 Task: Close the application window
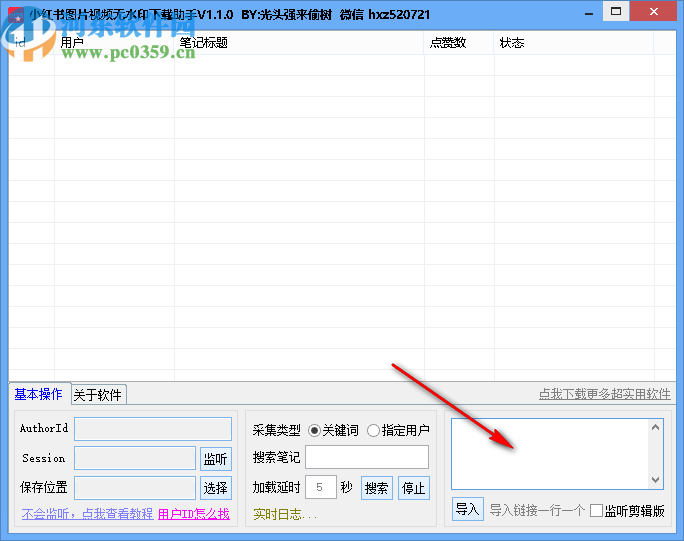click(x=654, y=11)
